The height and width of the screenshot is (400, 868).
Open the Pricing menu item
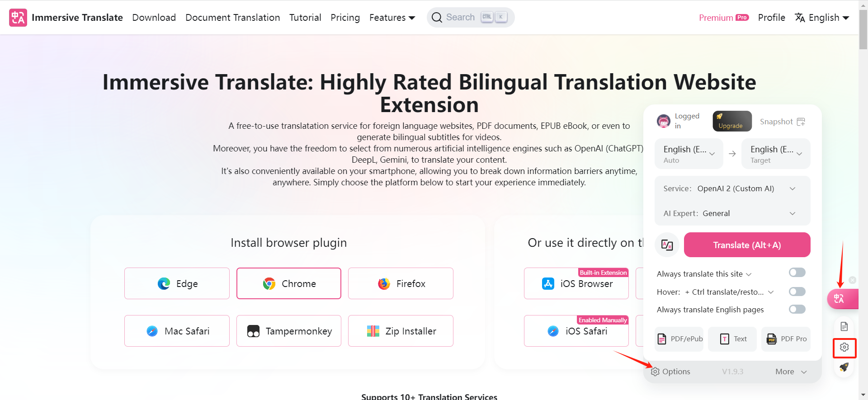coord(345,17)
